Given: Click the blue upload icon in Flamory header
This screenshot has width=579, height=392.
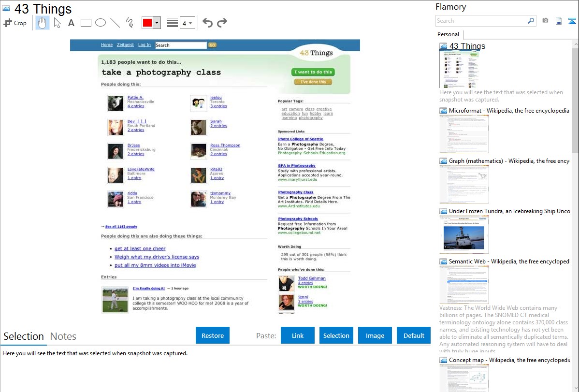Looking at the screenshot, I should pyautogui.click(x=572, y=21).
